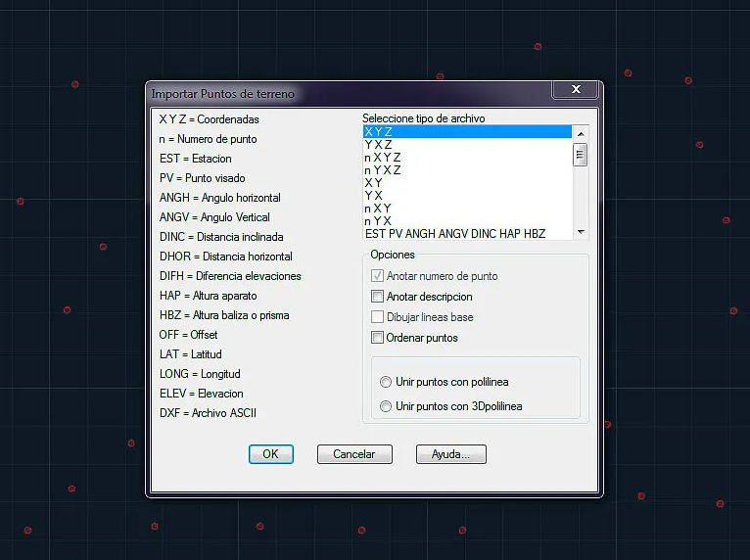750x560 pixels.
Task: Pick the n Y X list row
Action: pyautogui.click(x=467, y=221)
